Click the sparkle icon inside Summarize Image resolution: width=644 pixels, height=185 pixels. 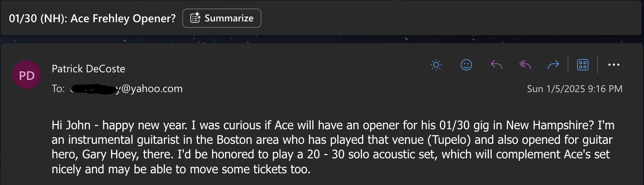tap(196, 18)
